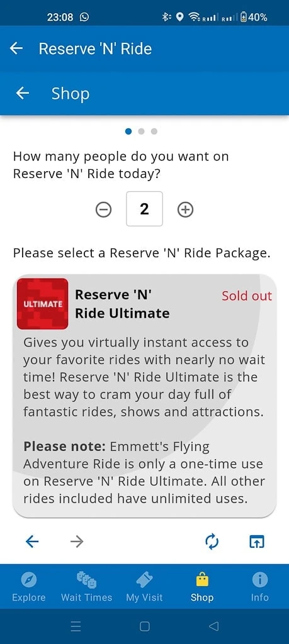This screenshot has width=289, height=644.
Task: Open the Info tab
Action: 260,587
